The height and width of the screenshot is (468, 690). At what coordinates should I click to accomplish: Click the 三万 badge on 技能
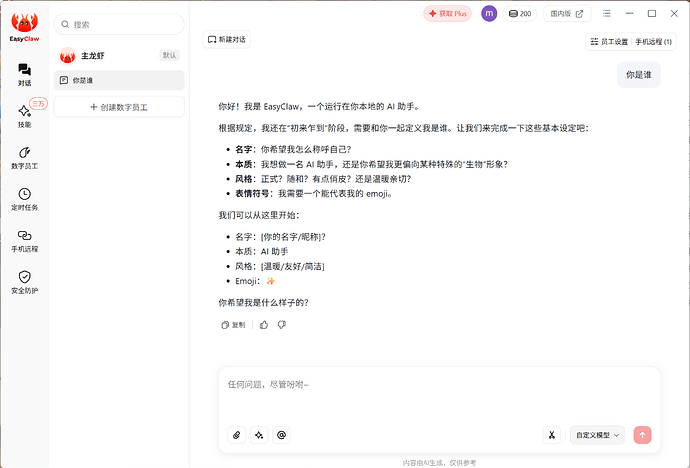click(38, 104)
